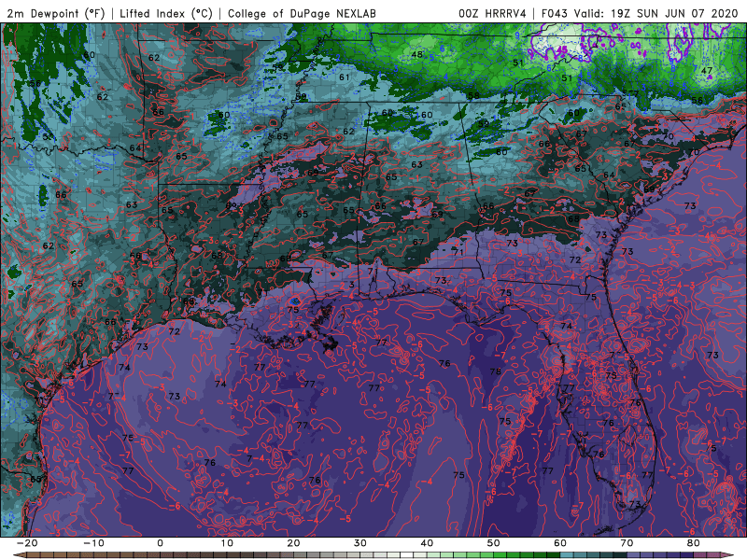Click the '80' label on the color scale

(x=694, y=543)
